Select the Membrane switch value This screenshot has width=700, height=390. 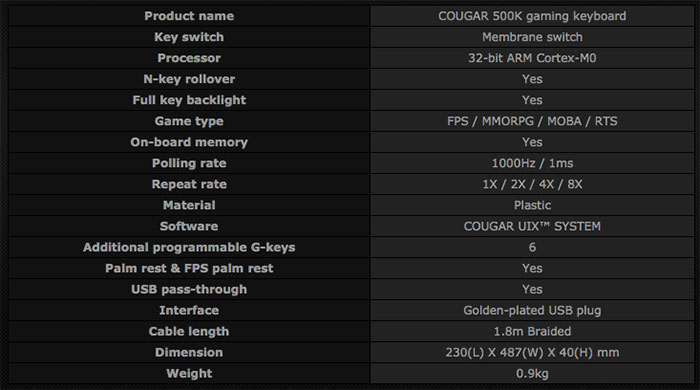click(x=532, y=37)
